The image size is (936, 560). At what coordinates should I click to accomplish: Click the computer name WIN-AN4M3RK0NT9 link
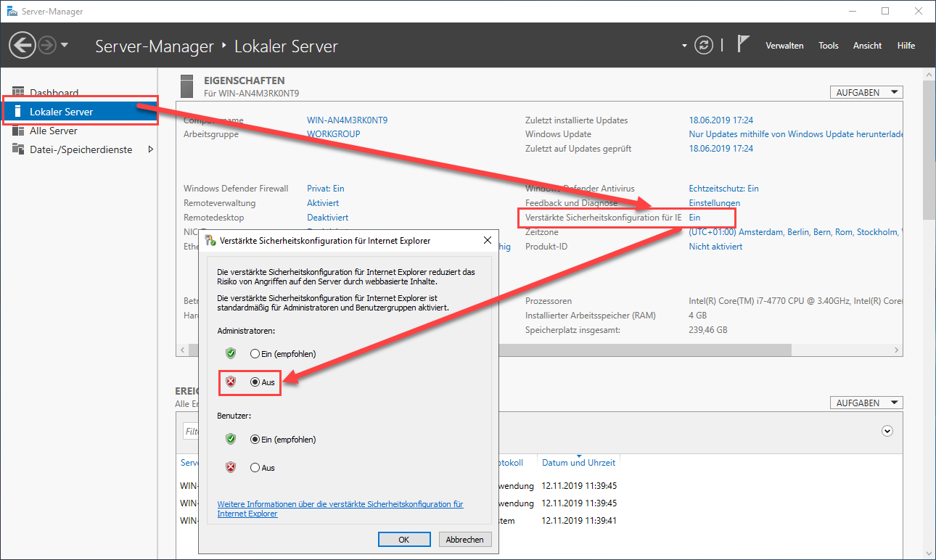(x=347, y=120)
